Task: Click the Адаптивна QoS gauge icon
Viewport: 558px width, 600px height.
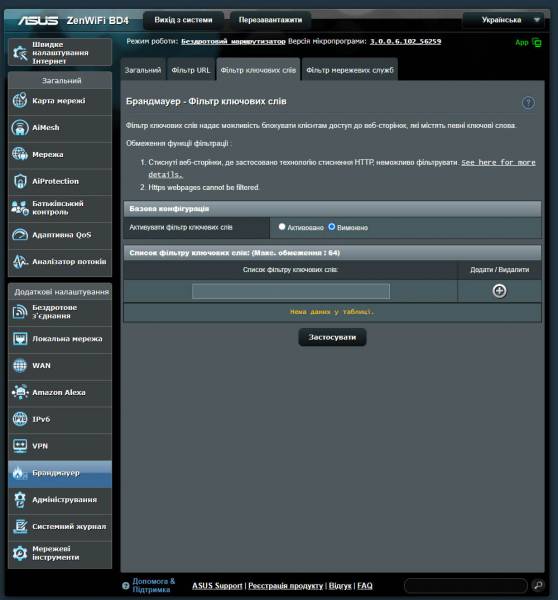Action: coord(20,235)
